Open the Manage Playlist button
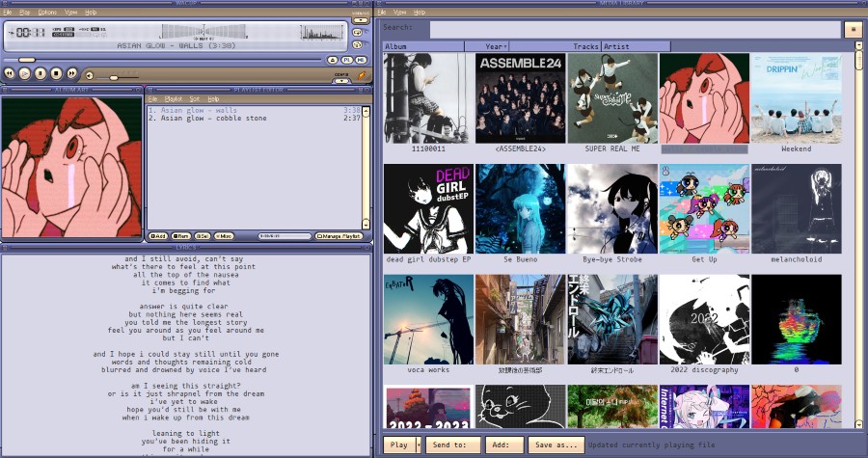868x458 pixels. [339, 236]
